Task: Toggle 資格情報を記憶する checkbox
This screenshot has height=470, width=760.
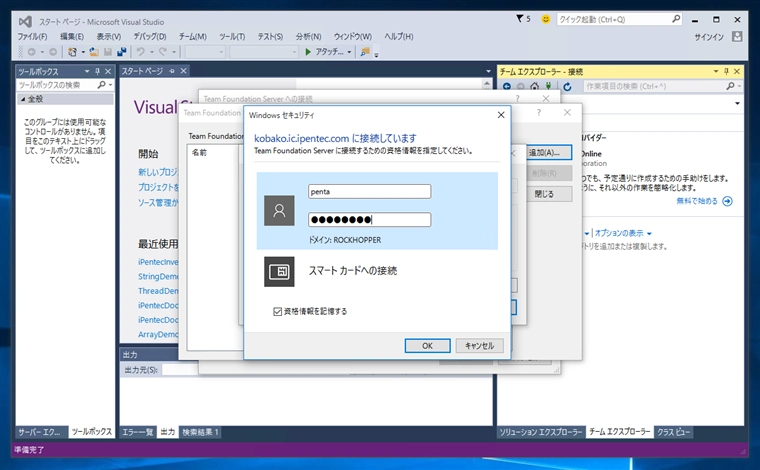Action: [277, 312]
